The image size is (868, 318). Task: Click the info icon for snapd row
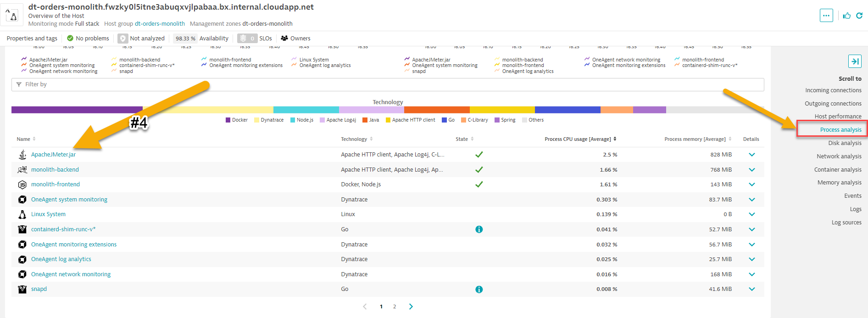[479, 289]
